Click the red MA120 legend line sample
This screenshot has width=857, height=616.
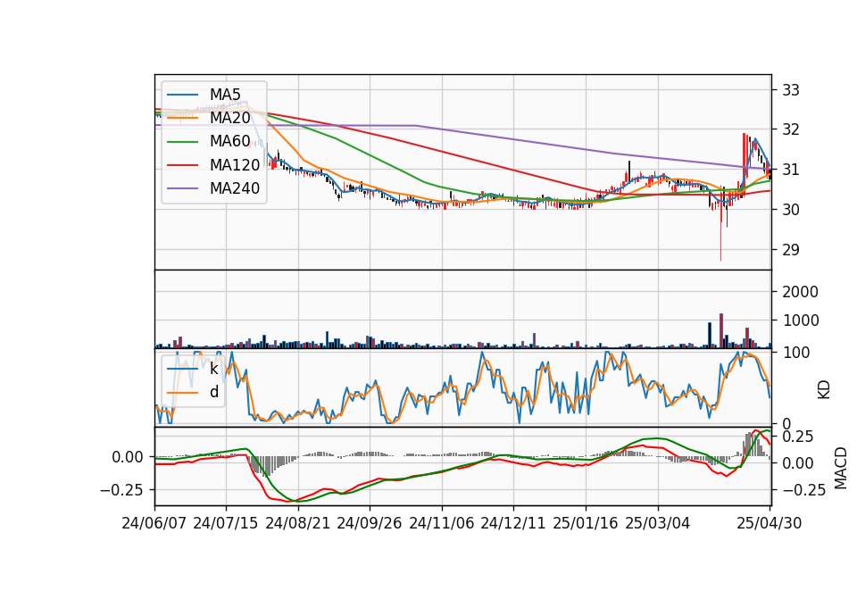click(182, 165)
